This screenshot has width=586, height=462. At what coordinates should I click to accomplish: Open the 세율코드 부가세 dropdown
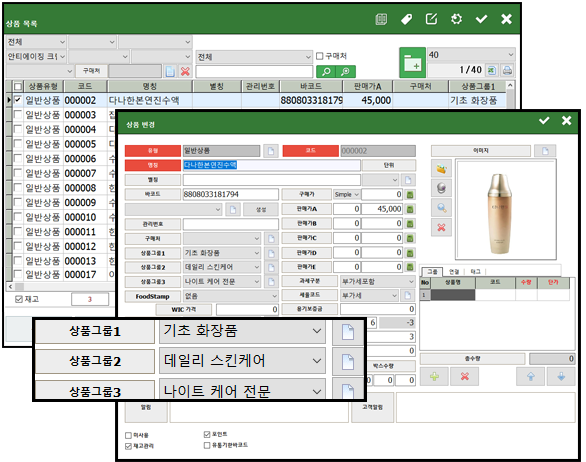coord(369,296)
